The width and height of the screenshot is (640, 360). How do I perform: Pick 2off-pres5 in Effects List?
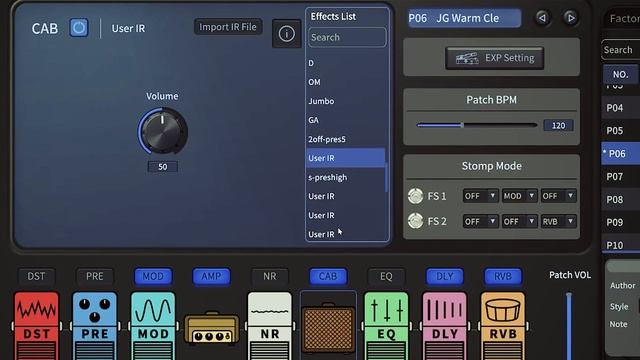(x=345, y=139)
